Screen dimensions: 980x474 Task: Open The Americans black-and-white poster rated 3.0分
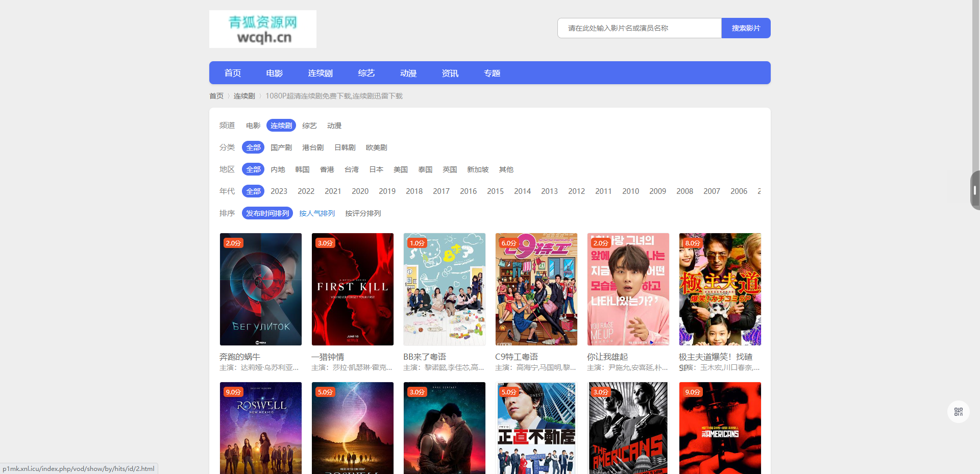(628, 428)
